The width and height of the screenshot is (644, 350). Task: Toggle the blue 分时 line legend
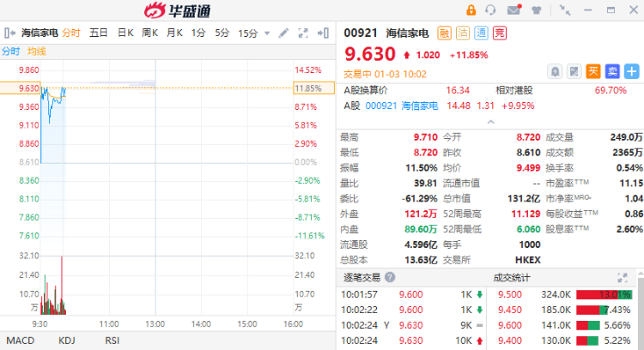click(x=10, y=51)
